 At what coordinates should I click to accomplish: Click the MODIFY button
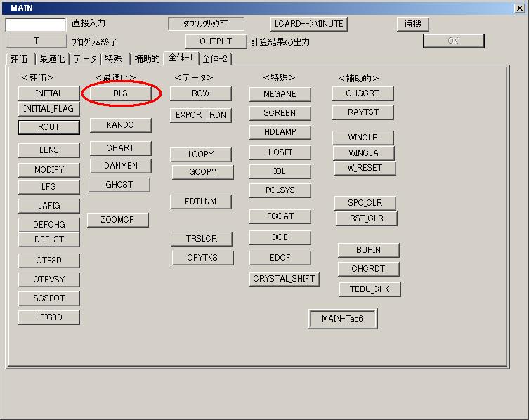pyautogui.click(x=49, y=170)
